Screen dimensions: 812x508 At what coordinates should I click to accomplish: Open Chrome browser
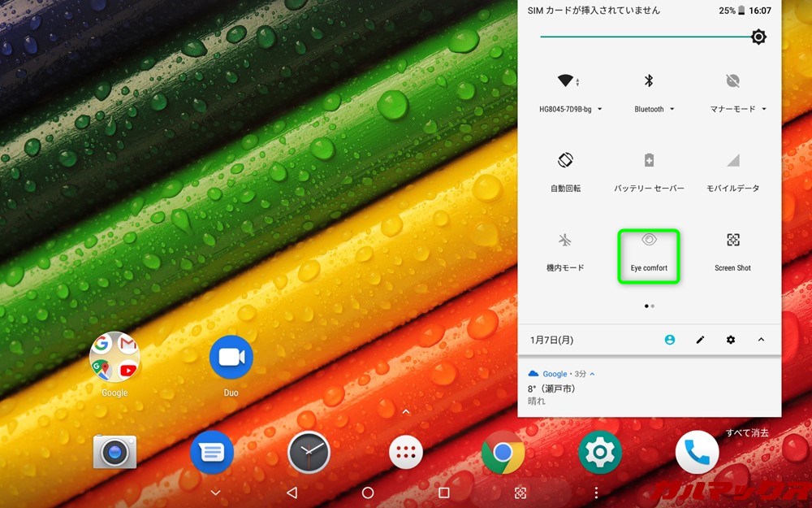point(503,452)
